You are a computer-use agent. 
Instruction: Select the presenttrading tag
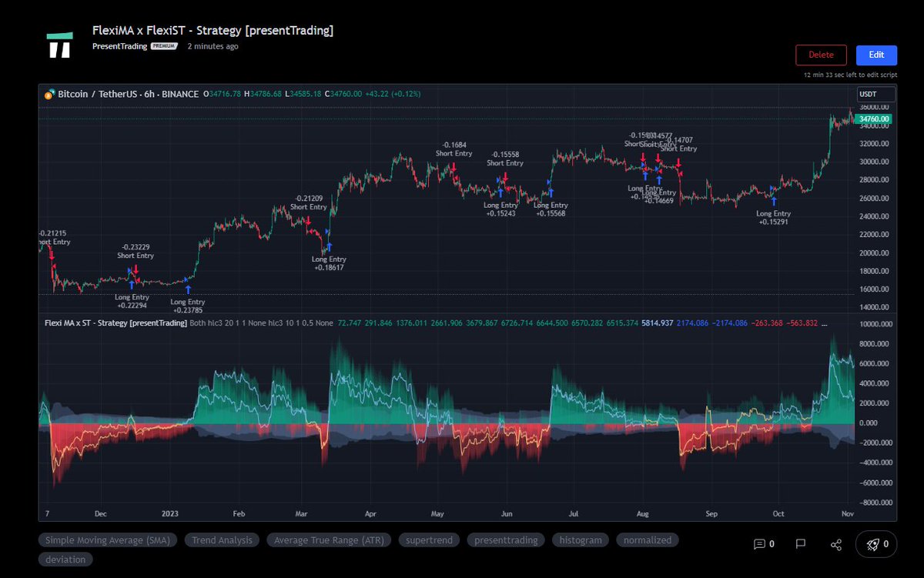(x=506, y=540)
